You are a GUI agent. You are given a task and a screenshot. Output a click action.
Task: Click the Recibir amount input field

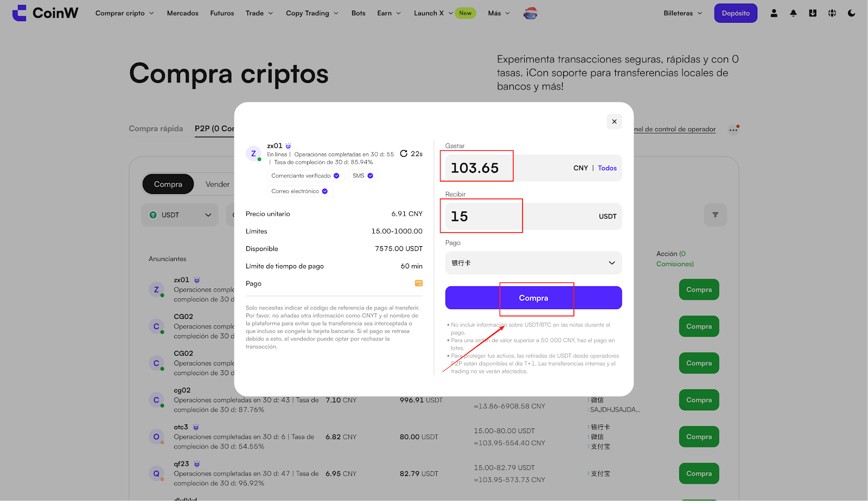click(x=521, y=216)
